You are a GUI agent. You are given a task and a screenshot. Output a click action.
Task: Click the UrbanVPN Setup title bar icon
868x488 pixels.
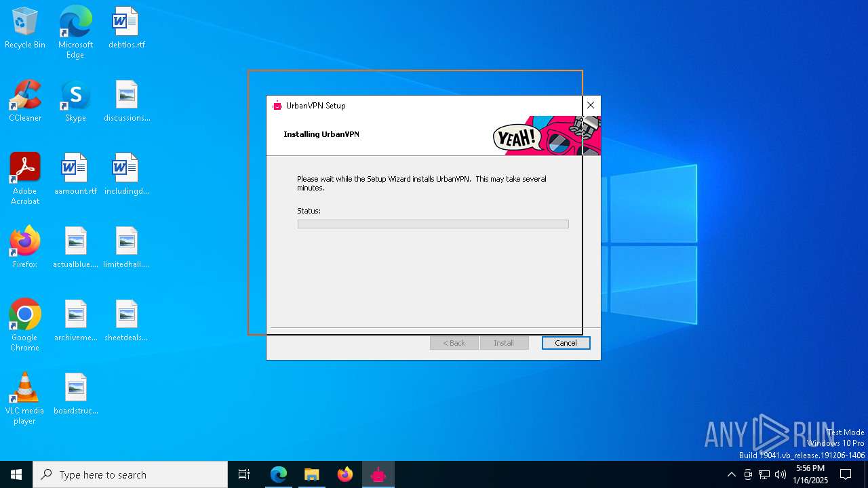tap(277, 105)
